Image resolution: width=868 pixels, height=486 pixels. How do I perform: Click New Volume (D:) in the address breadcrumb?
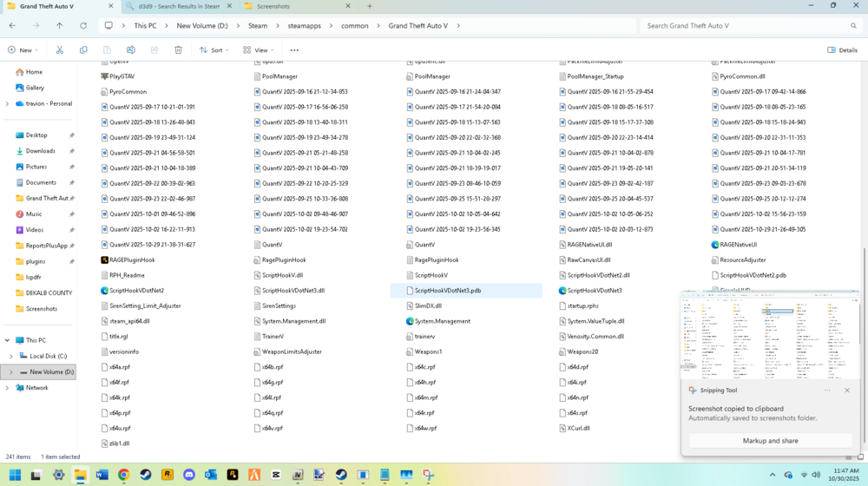point(202,25)
